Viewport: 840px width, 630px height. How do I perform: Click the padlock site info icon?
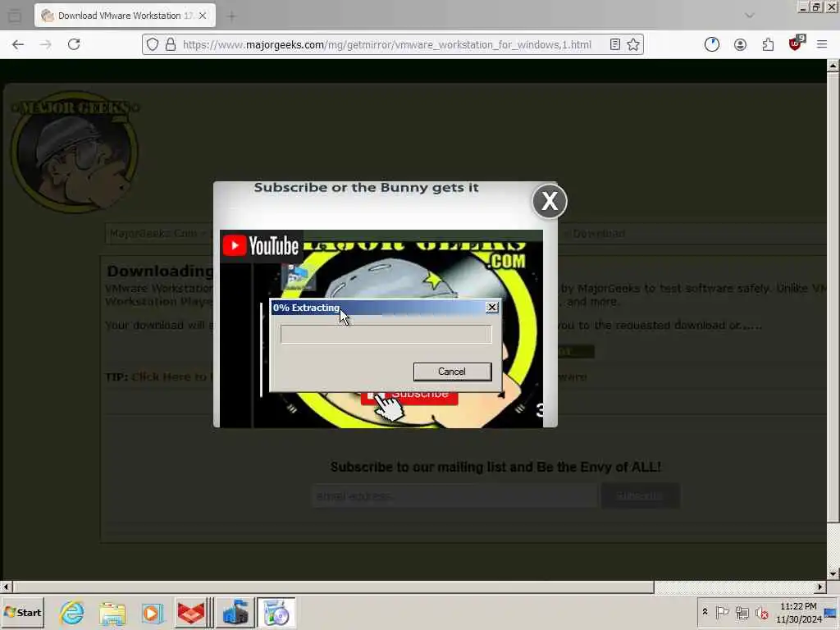click(171, 44)
